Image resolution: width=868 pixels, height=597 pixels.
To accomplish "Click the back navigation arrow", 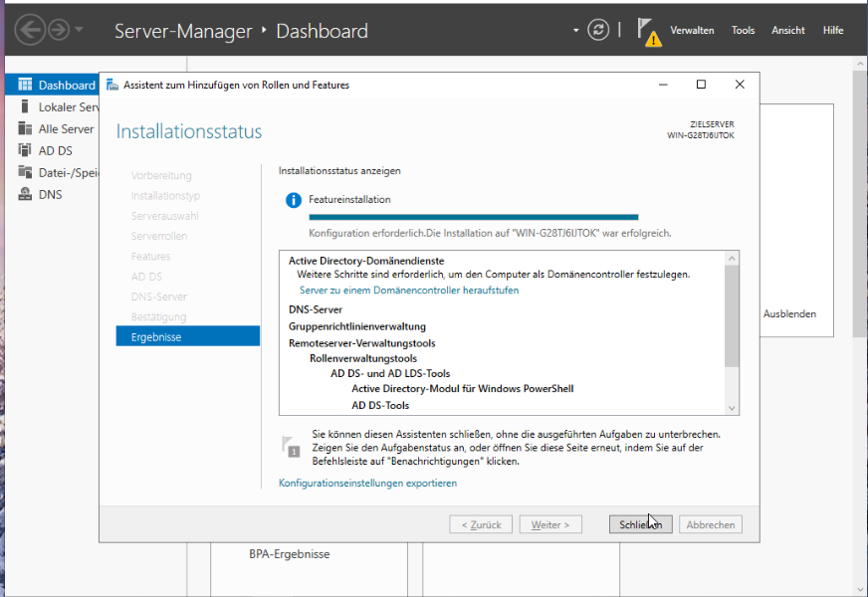I will (x=31, y=30).
